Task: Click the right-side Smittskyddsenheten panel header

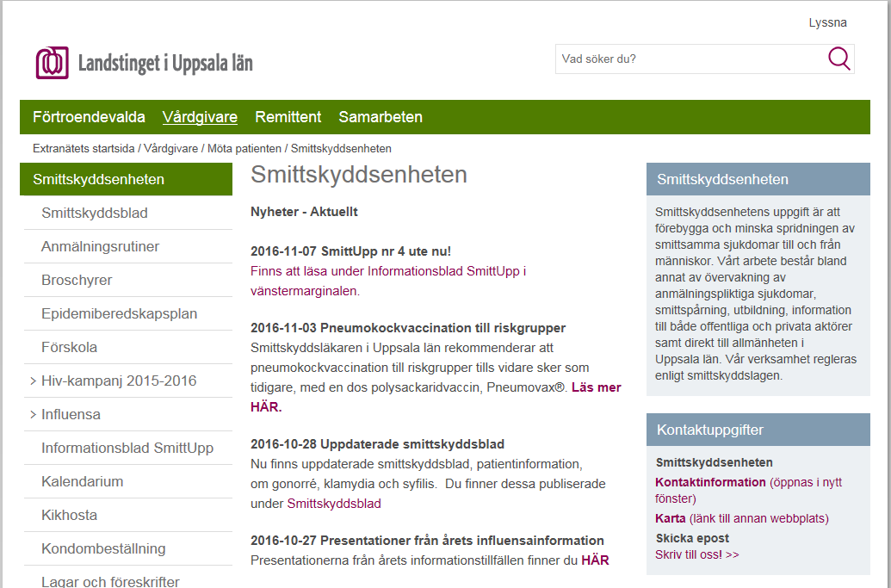Action: tap(758, 179)
